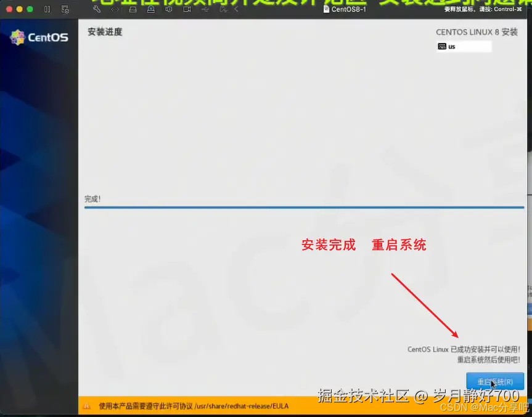Connect a USB device using the USB icon
Viewport: 532px width, 417px height.
(x=205, y=9)
